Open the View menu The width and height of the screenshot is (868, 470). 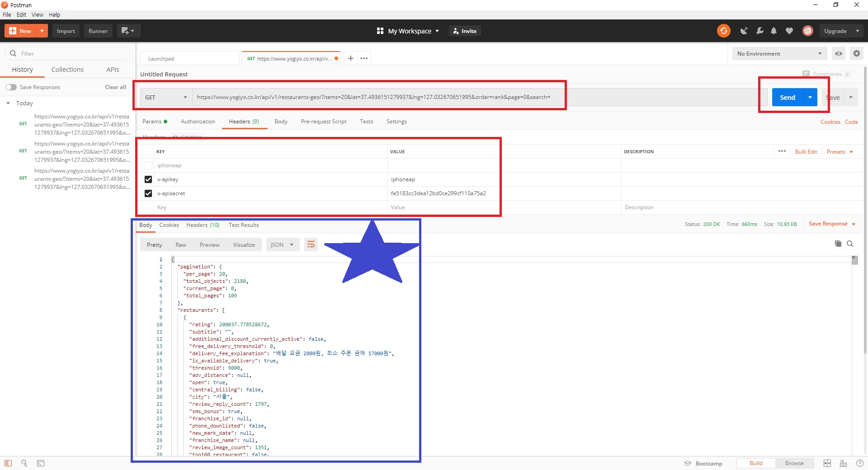click(x=38, y=14)
